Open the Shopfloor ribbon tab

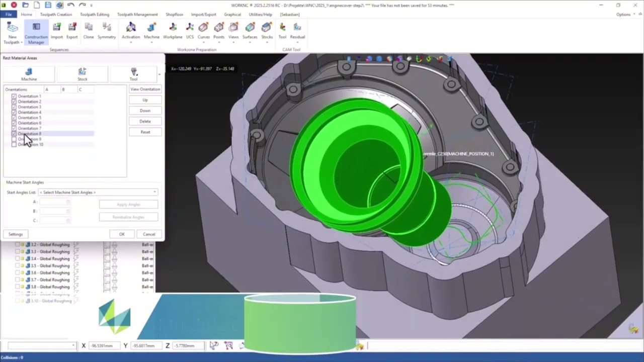click(x=175, y=15)
